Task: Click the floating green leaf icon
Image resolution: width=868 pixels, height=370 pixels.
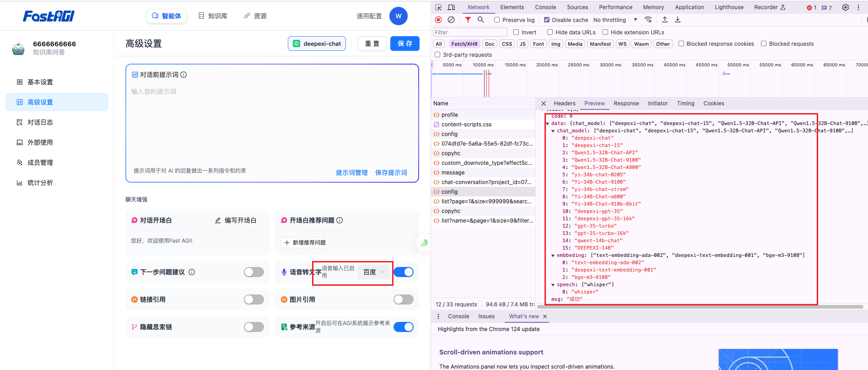Action: tap(424, 243)
